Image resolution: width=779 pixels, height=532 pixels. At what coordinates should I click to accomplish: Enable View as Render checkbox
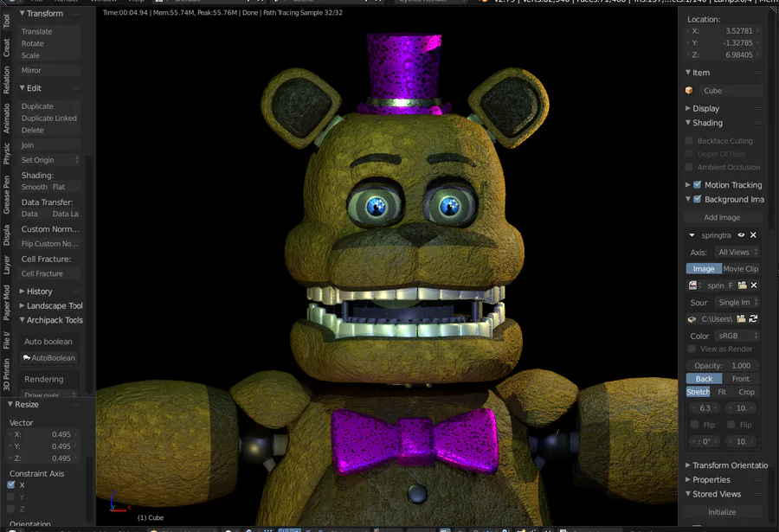692,349
